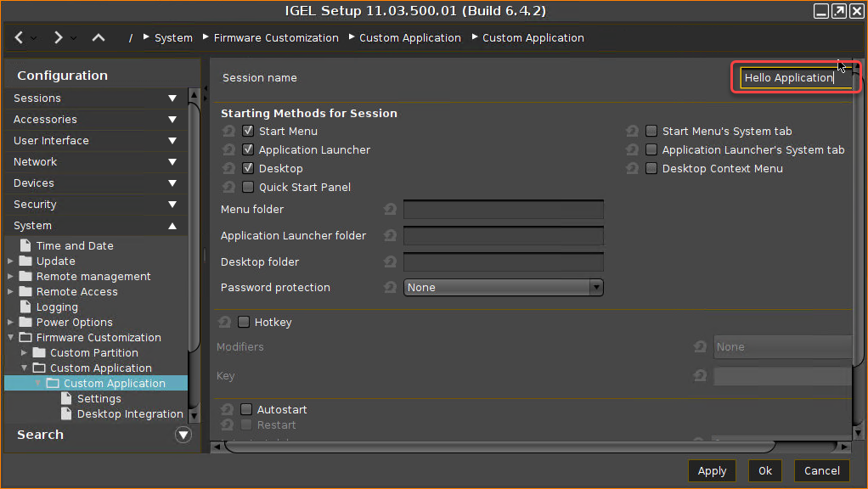This screenshot has width=868, height=489.
Task: Enable the Quick Start Panel checkbox
Action: [x=247, y=187]
